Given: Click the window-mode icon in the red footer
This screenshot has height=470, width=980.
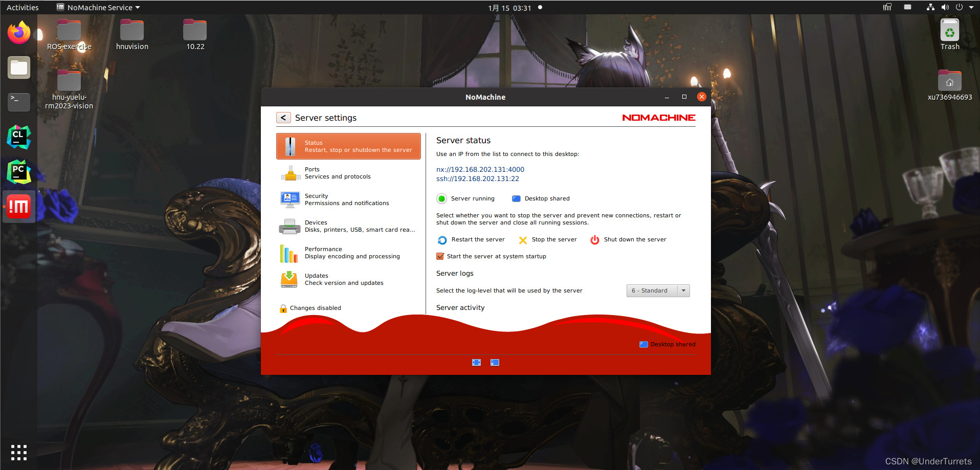Looking at the screenshot, I should click(495, 363).
